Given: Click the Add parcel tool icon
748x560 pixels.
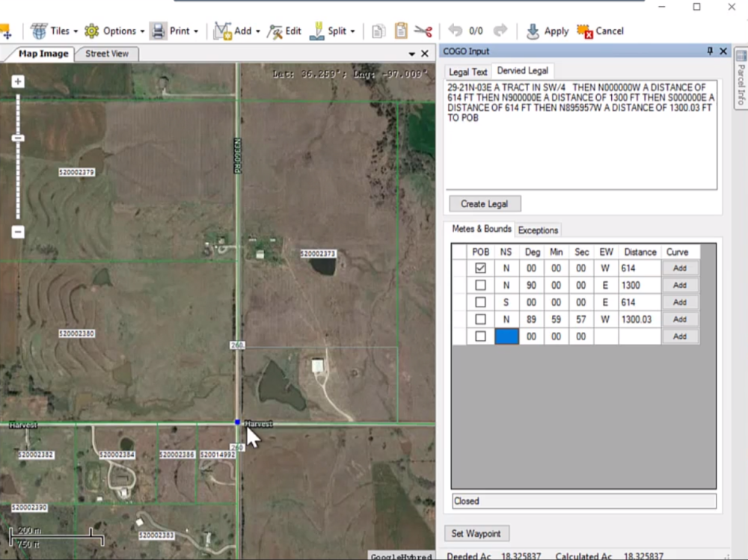Looking at the screenshot, I should tap(222, 31).
